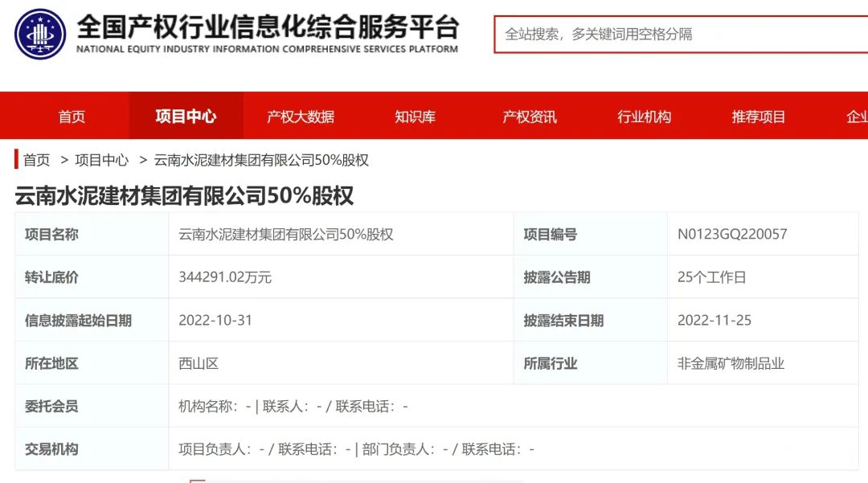Click the platform's round blue logo
Viewport: 868px width, 483px height.
pyautogui.click(x=40, y=34)
